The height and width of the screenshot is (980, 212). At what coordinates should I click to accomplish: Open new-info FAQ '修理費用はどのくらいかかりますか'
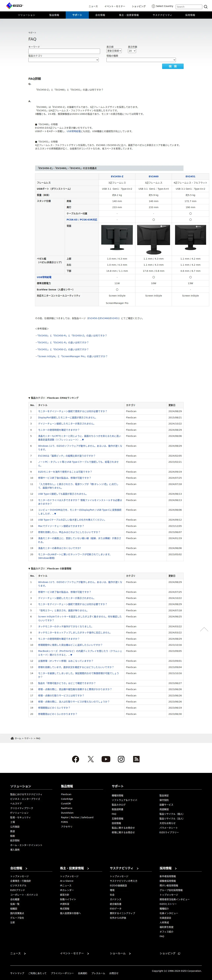(x=57, y=714)
